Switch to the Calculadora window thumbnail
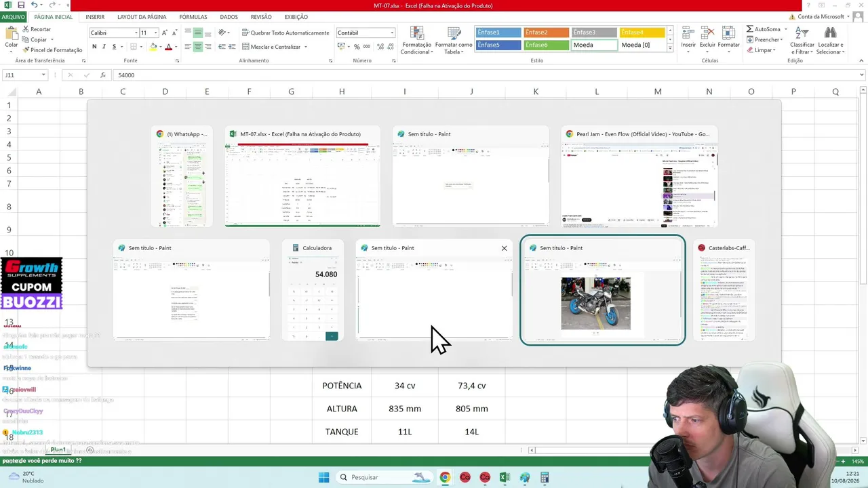 click(x=313, y=290)
